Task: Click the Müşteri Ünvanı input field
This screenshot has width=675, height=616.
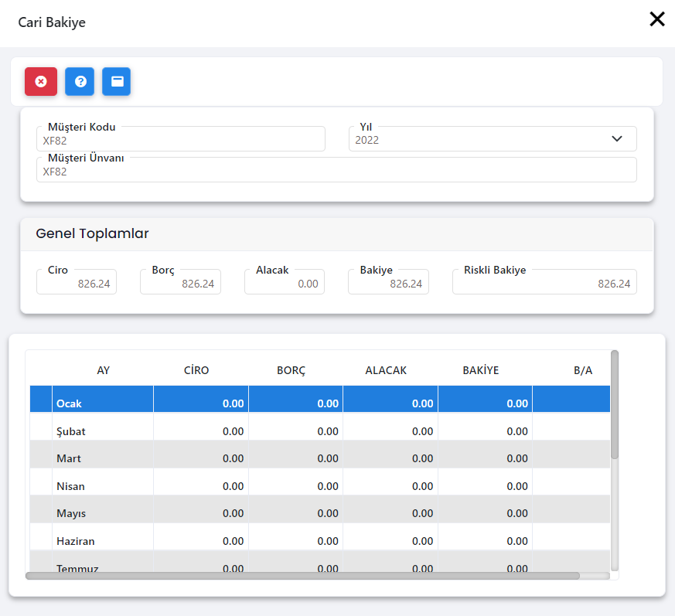Action: click(x=336, y=170)
